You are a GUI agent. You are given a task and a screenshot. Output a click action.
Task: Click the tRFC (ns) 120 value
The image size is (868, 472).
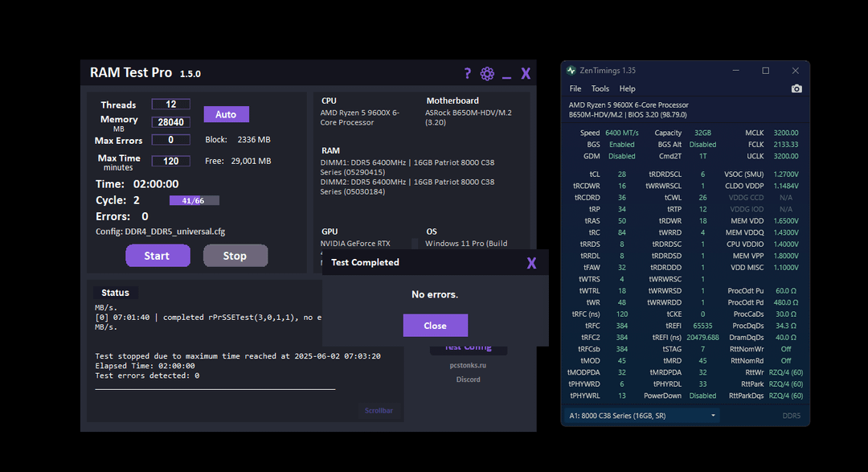click(621, 314)
